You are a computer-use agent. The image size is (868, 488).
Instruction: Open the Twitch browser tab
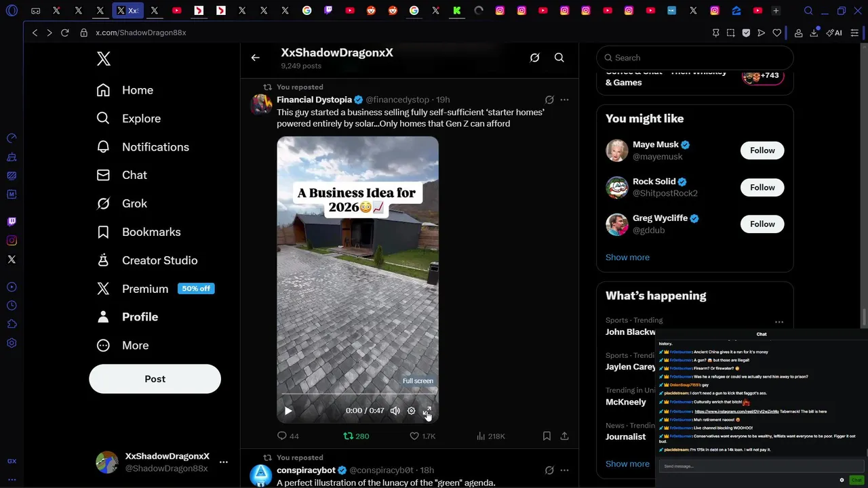[x=328, y=11]
